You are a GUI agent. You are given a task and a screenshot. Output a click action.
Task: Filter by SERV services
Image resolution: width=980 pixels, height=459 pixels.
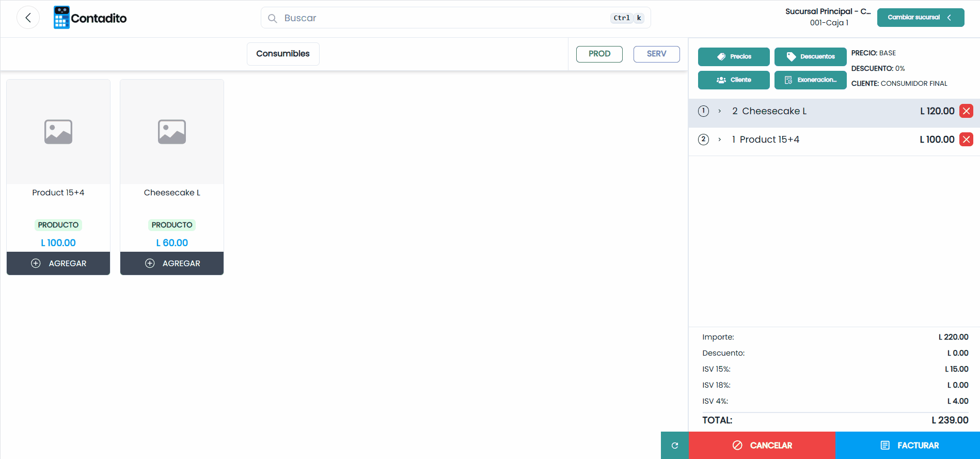pos(656,54)
